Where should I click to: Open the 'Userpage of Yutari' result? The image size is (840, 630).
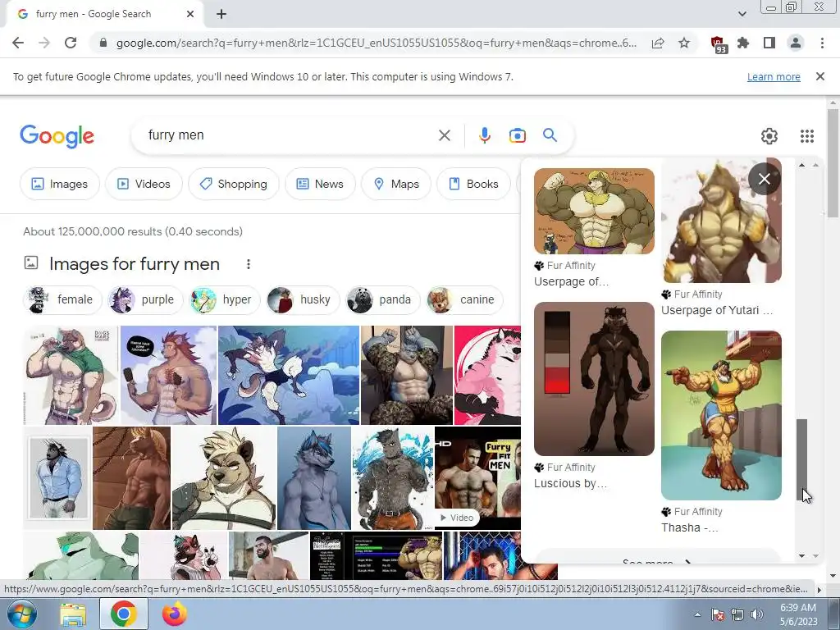pyautogui.click(x=720, y=237)
